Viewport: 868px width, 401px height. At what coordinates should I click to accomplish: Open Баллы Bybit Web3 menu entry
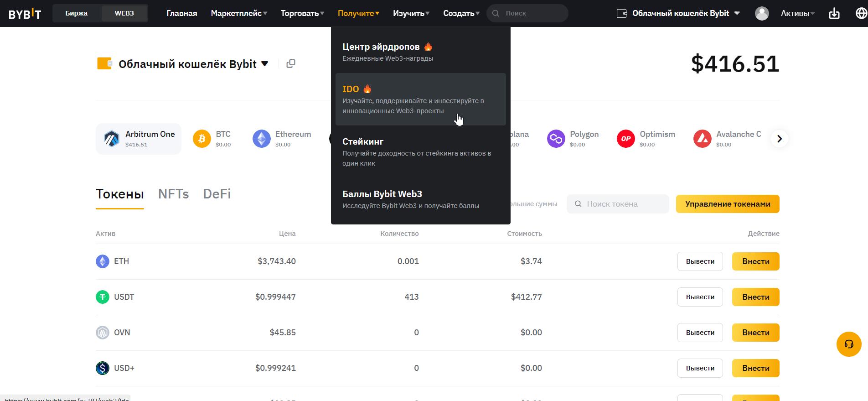point(421,199)
